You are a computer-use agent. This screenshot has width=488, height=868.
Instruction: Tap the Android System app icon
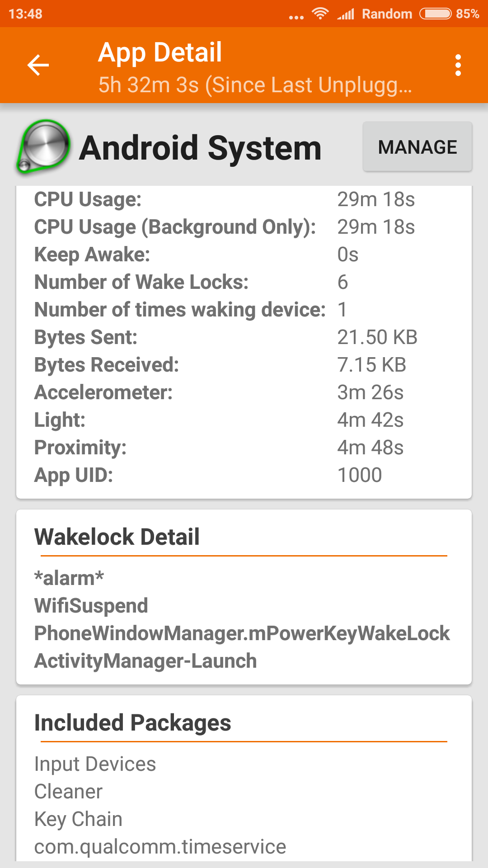click(43, 147)
